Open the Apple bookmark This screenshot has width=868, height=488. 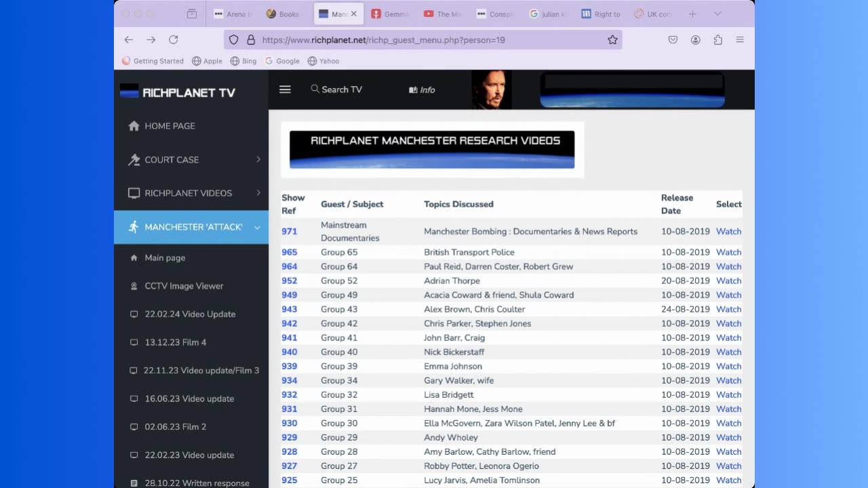207,61
